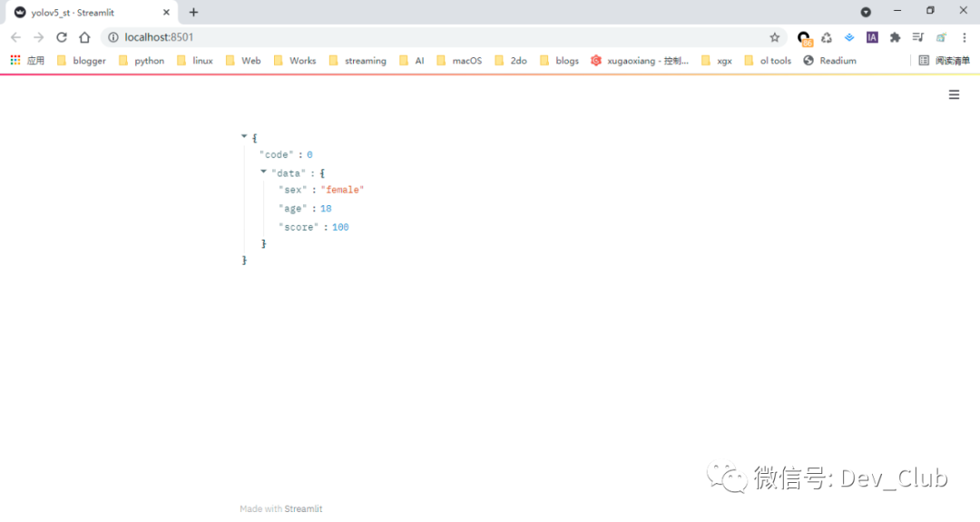Select the yolov5_st - Streamlit tab
Image resolution: width=980 pixels, height=522 pixels.
(93, 13)
